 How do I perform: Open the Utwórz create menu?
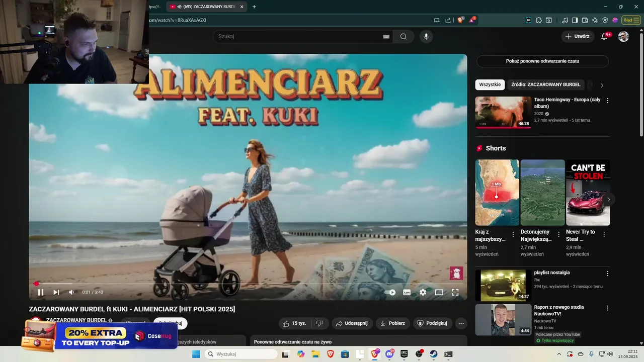[578, 36]
